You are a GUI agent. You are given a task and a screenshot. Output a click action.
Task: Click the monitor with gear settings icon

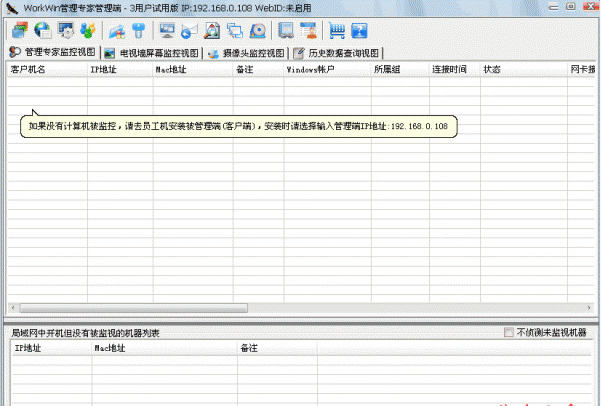click(x=66, y=30)
